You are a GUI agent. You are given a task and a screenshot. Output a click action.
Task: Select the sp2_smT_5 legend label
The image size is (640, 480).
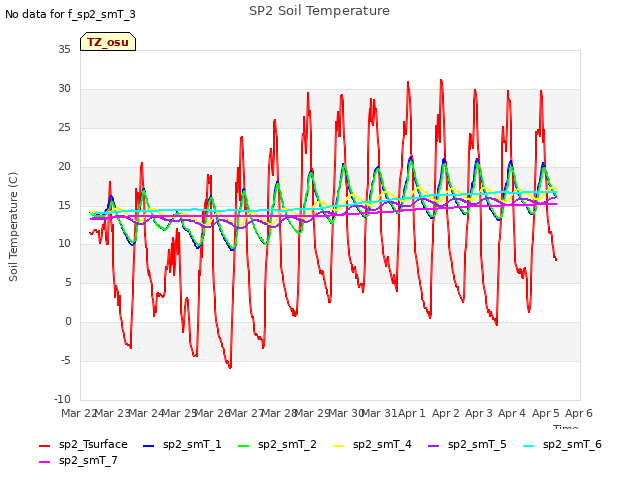[477, 444]
